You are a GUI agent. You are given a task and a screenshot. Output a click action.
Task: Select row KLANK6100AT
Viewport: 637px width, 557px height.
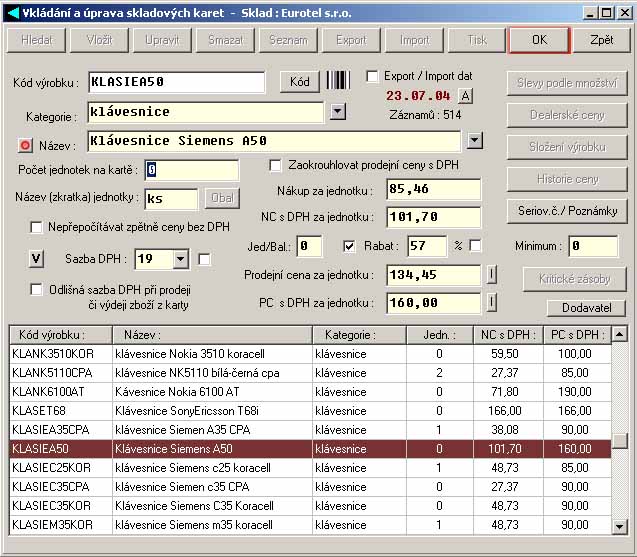310,392
